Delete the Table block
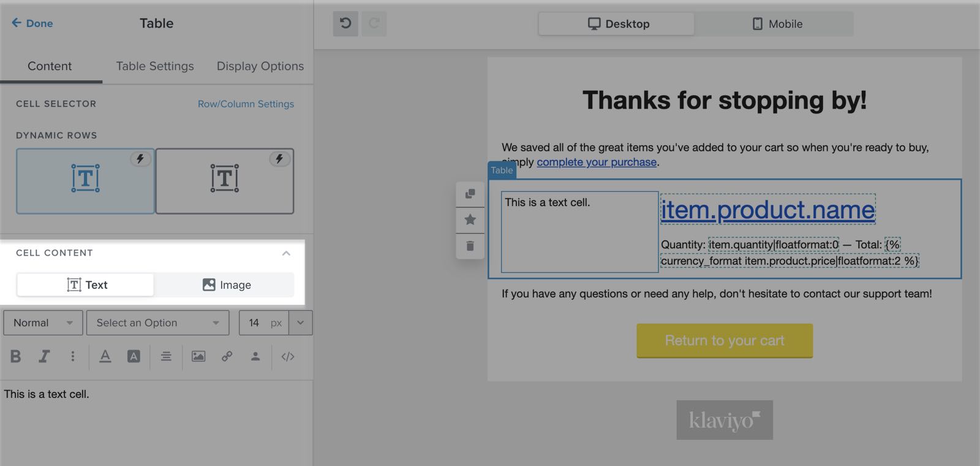 (470, 246)
